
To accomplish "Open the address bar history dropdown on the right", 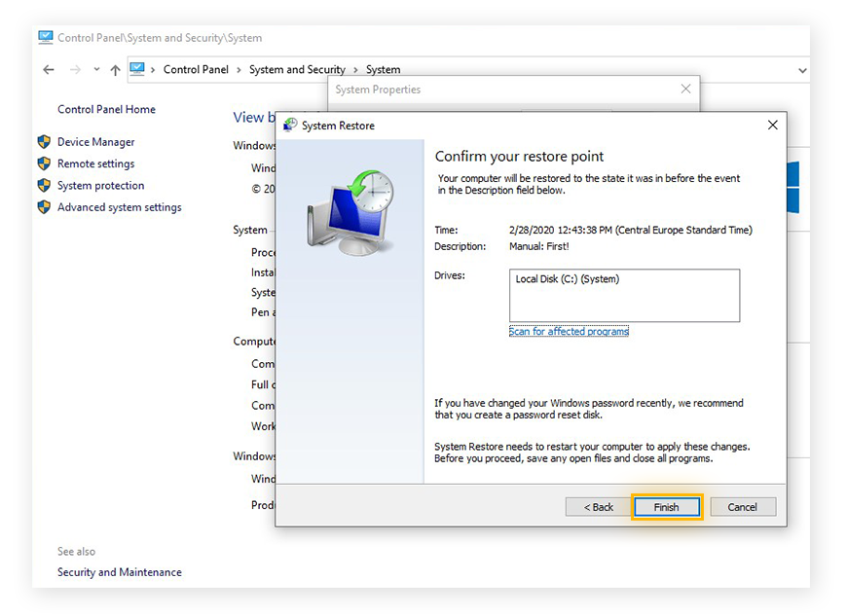I will coord(801,69).
